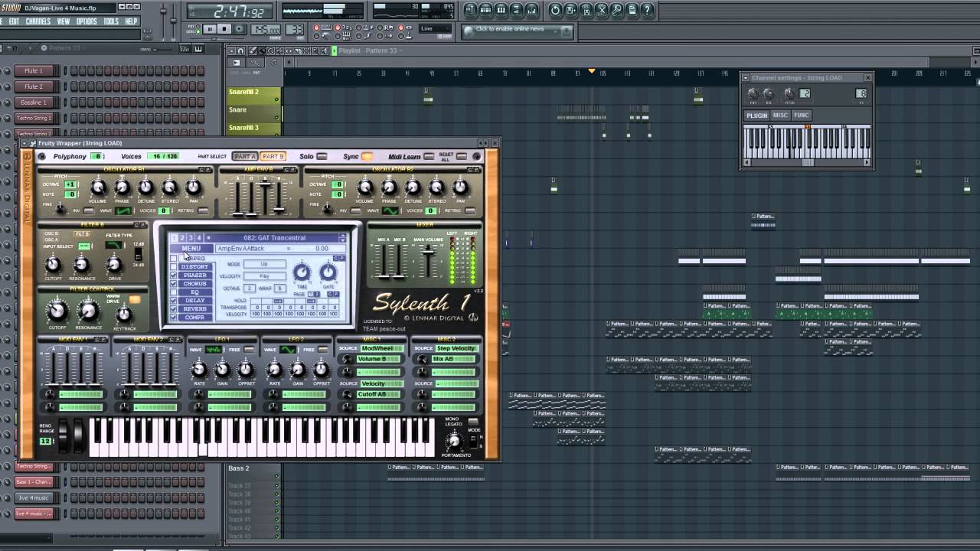Open MISC 2 source dropdown Step Velocity
Screen dimensions: 980x551
(456, 348)
